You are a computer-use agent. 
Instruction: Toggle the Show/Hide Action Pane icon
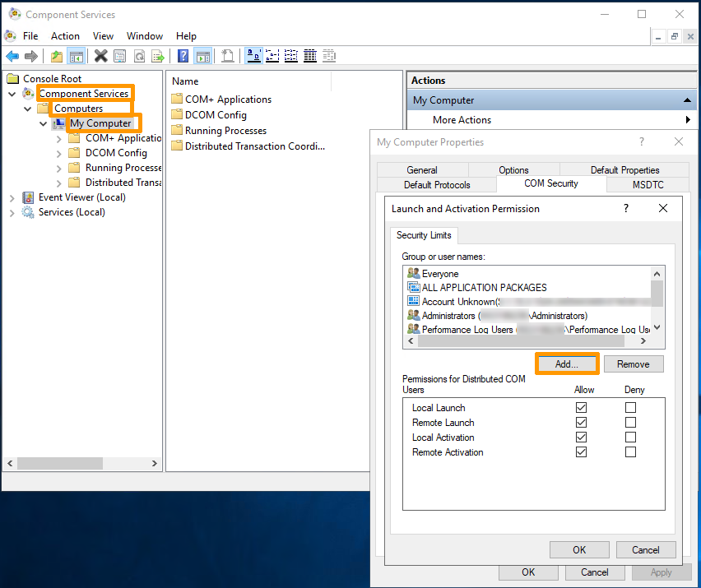[202, 55]
